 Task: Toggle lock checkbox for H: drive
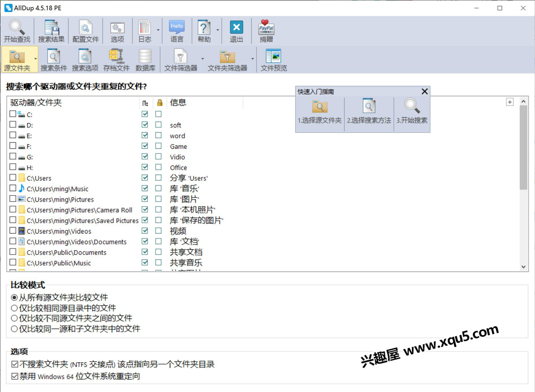pos(158,167)
